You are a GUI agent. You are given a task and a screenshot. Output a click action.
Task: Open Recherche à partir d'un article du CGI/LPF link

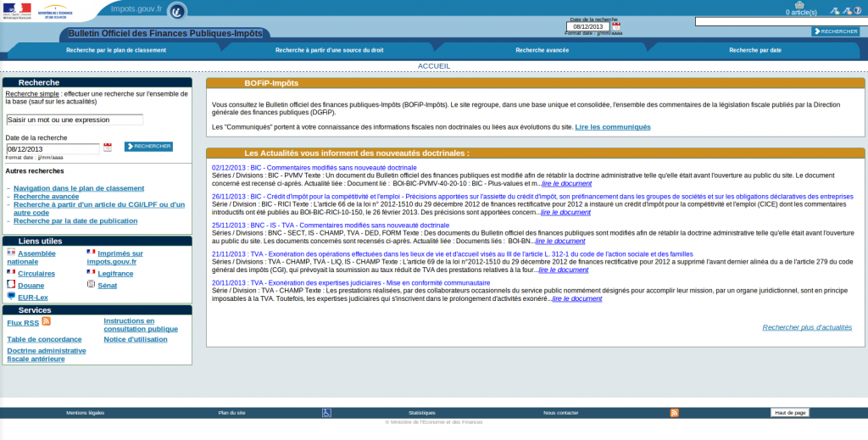coord(99,209)
